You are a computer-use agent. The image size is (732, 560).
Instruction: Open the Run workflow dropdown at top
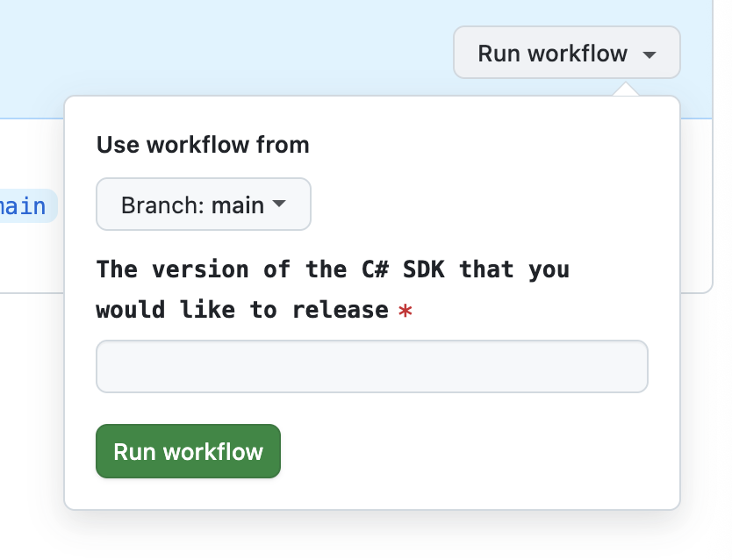point(565,53)
